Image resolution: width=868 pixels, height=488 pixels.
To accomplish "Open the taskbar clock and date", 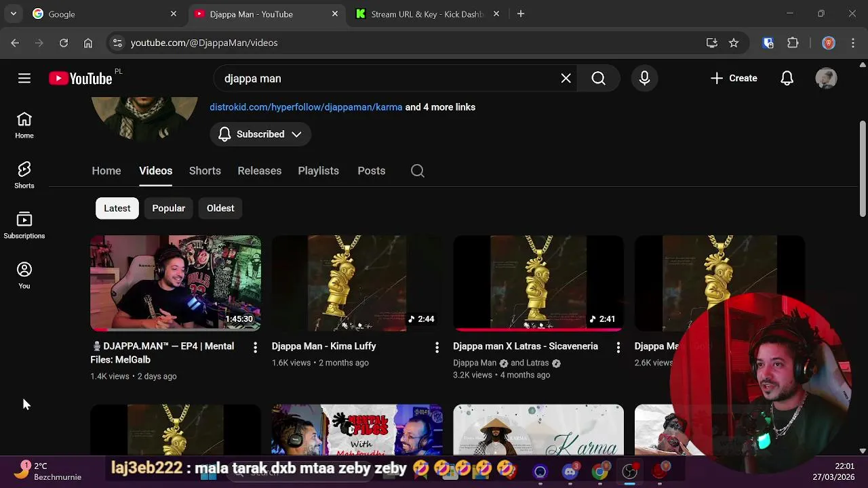I will [833, 471].
